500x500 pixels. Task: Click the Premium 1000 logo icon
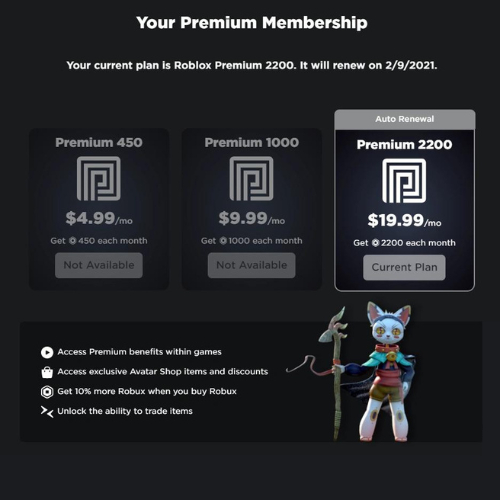(x=251, y=178)
